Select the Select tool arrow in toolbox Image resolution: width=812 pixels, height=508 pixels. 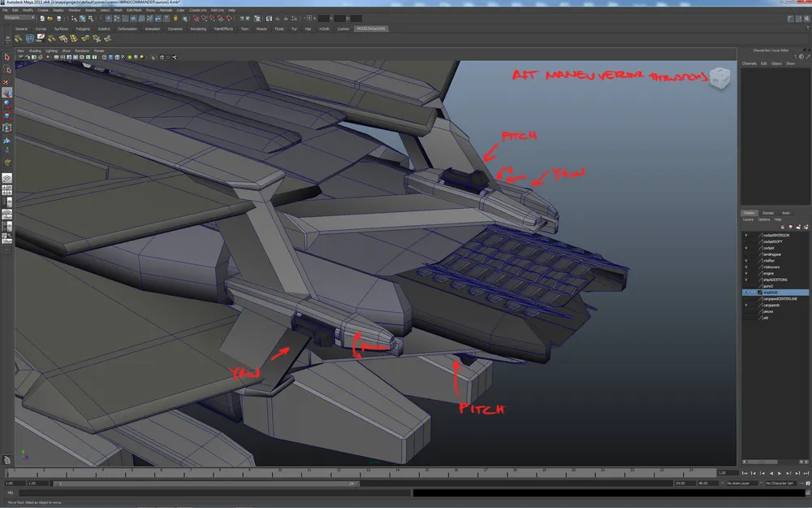[x=6, y=58]
